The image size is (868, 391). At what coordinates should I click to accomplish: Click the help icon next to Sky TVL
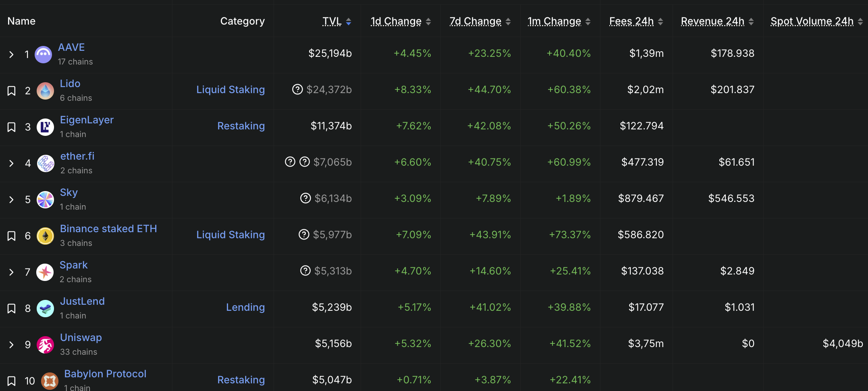[x=305, y=198]
